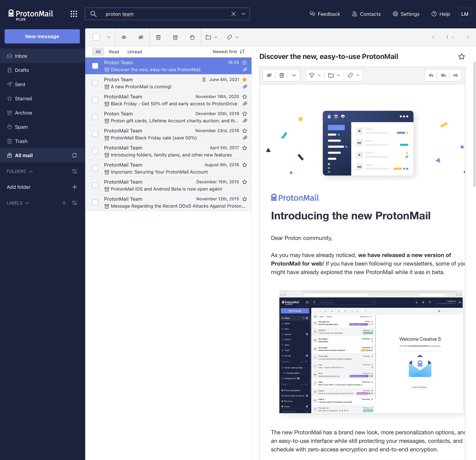This screenshot has height=460, width=476.
Task: Select checkbox for 'ProtonMail Black Friday sale' email
Action: point(95,134)
